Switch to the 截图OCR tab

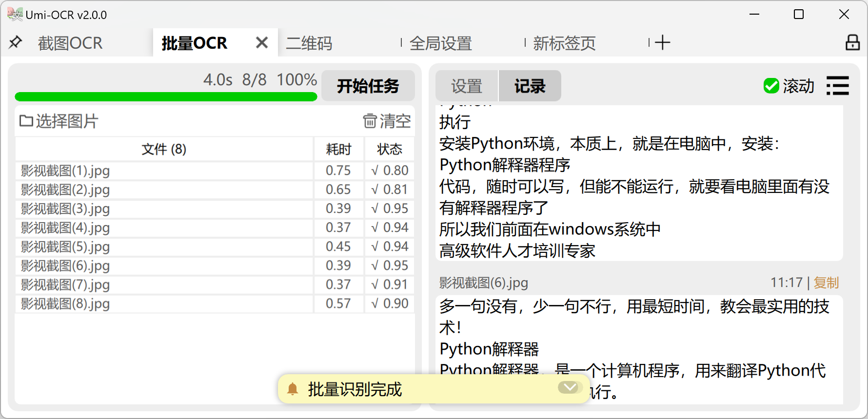[x=70, y=43]
